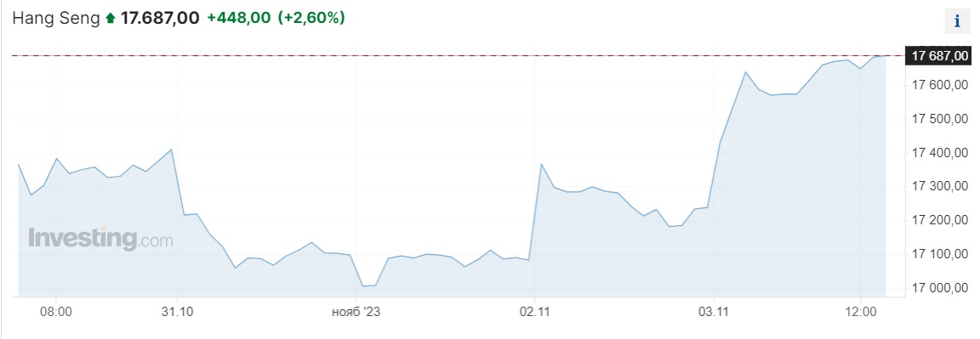
Task: Click the 17 600,00 y-axis label
Action: click(x=939, y=86)
